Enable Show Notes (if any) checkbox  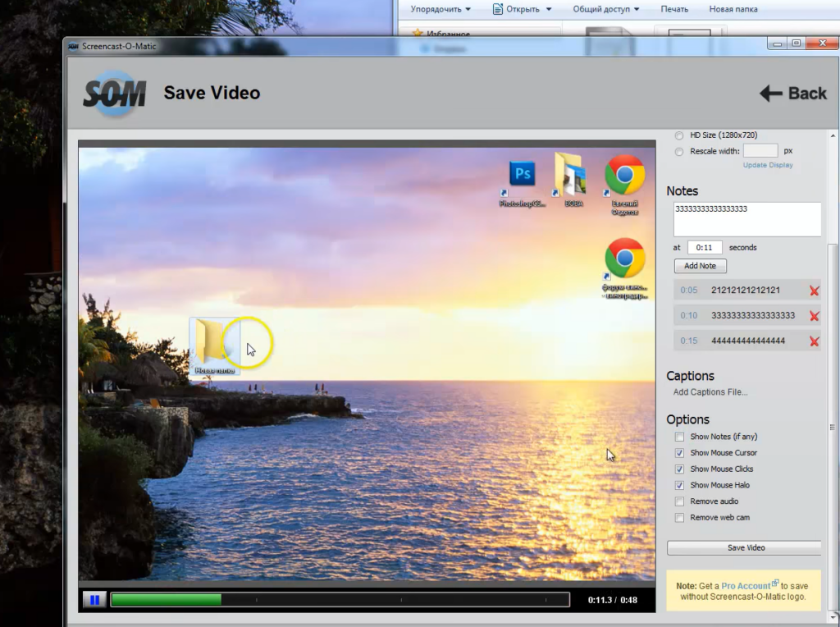pos(679,437)
